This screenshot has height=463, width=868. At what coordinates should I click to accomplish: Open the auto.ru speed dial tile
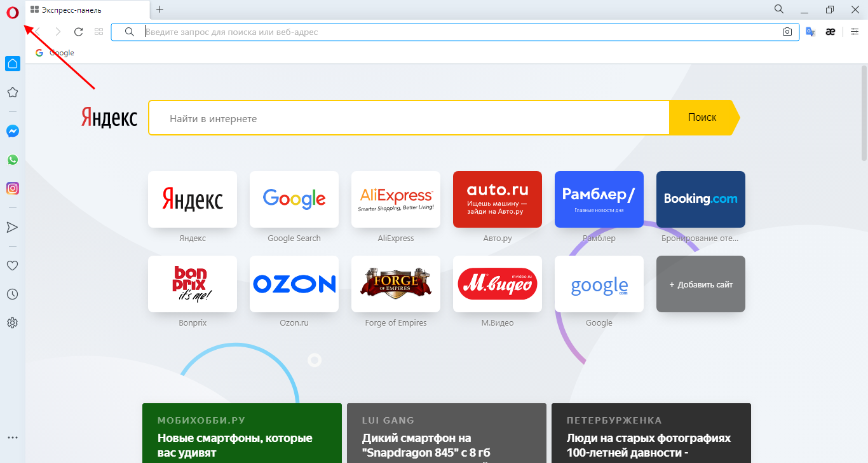[498, 199]
